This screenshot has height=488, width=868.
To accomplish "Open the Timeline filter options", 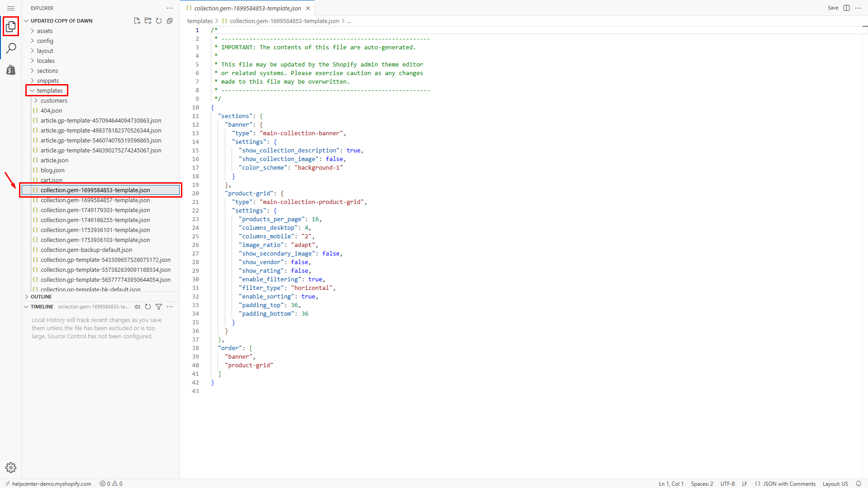I will click(x=159, y=307).
